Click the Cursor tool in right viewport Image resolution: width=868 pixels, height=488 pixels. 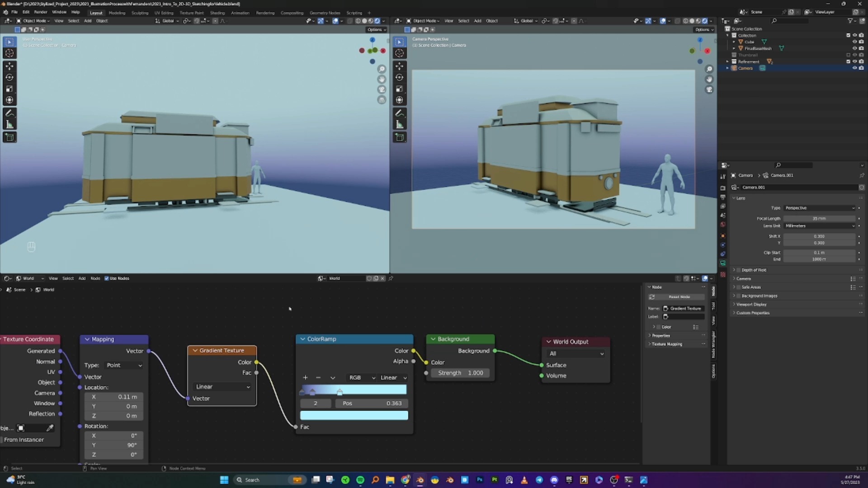pos(400,53)
